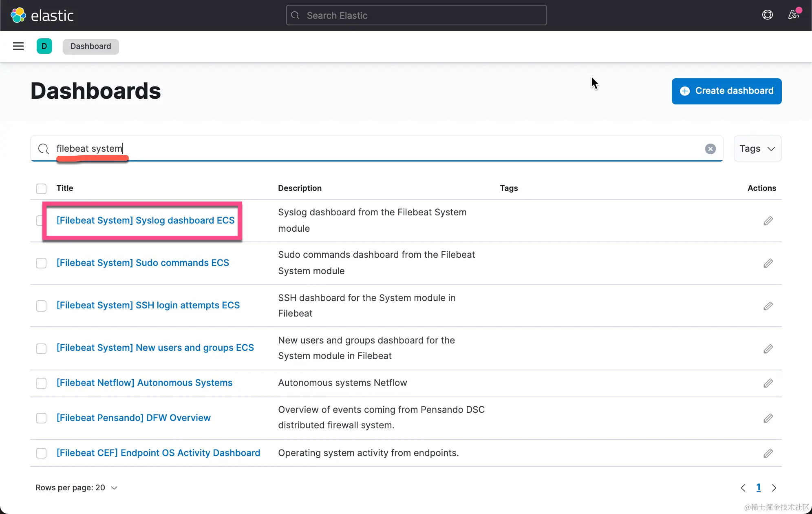Image resolution: width=812 pixels, height=514 pixels.
Task: Open New users and groups ECS dashboard
Action: (x=155, y=348)
